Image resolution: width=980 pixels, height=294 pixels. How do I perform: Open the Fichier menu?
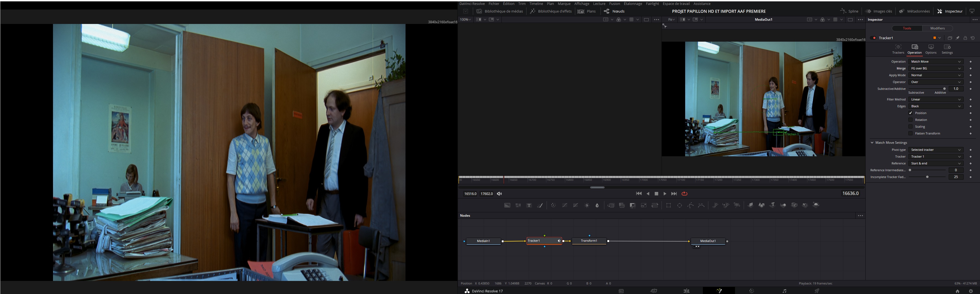[x=494, y=4]
